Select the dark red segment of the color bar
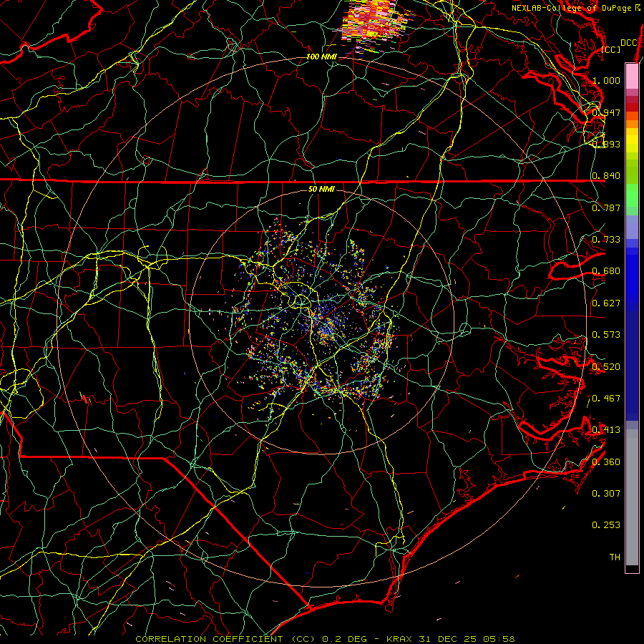The width and height of the screenshot is (644, 644). (x=632, y=107)
